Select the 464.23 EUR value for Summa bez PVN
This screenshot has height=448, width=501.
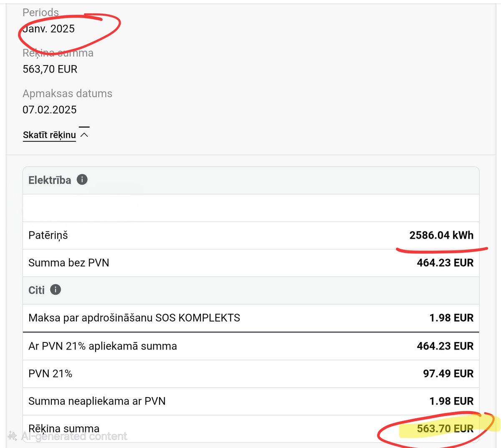click(x=445, y=263)
